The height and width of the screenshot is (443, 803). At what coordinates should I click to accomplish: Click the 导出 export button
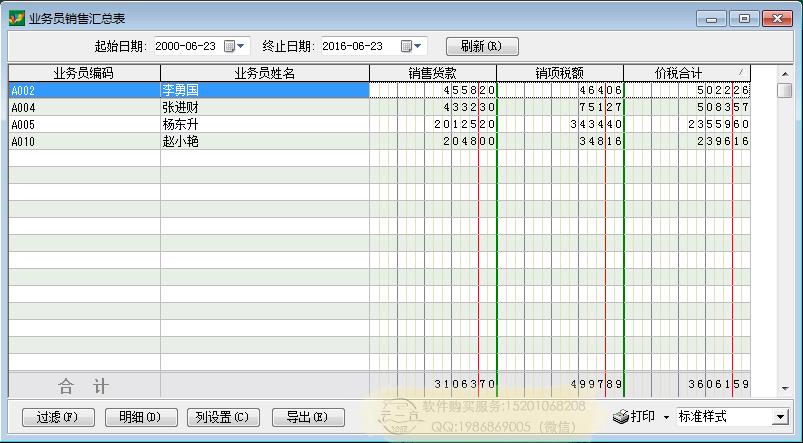[x=305, y=416]
